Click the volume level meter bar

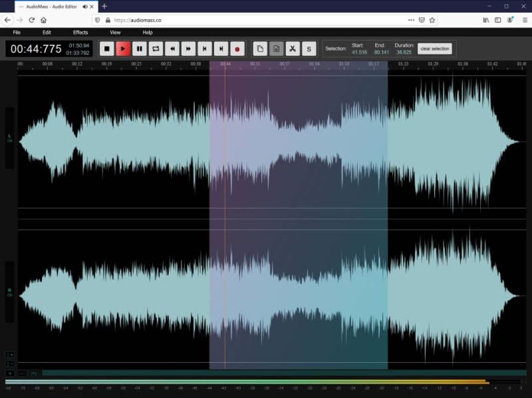[x=263, y=382]
